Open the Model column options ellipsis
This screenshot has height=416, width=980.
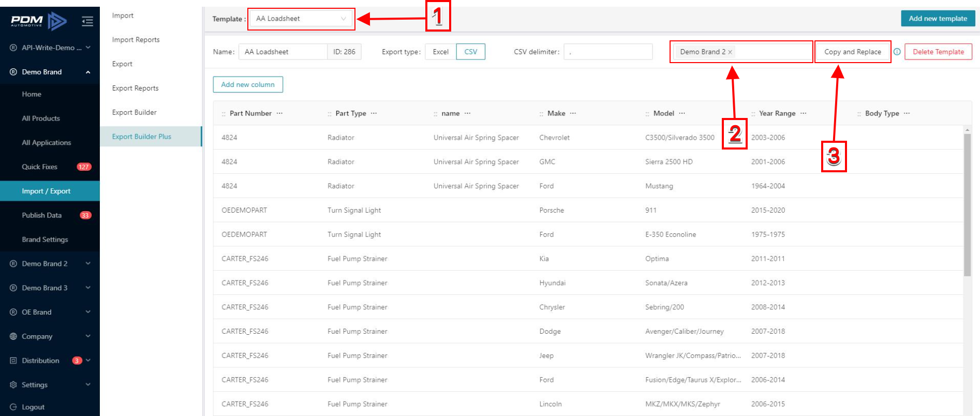pos(682,113)
